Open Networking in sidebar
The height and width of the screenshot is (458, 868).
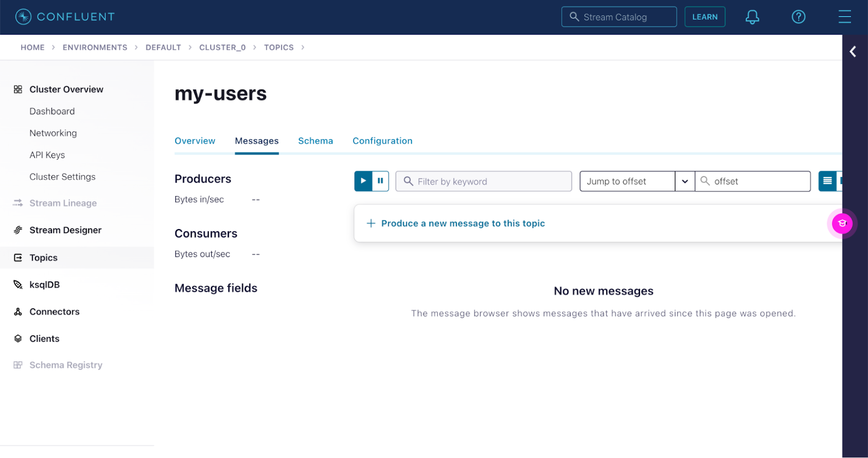[53, 133]
